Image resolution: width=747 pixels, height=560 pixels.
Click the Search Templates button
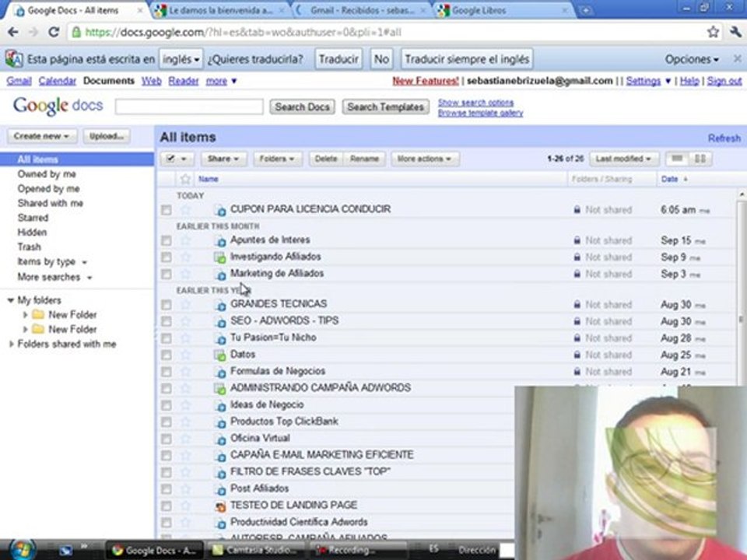pyautogui.click(x=385, y=107)
